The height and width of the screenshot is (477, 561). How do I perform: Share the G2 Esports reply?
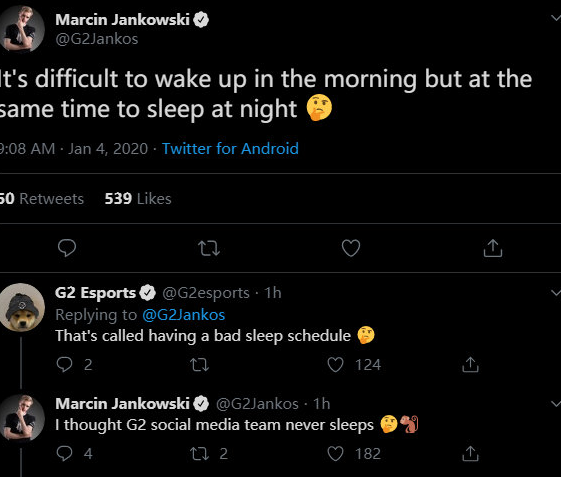click(470, 365)
